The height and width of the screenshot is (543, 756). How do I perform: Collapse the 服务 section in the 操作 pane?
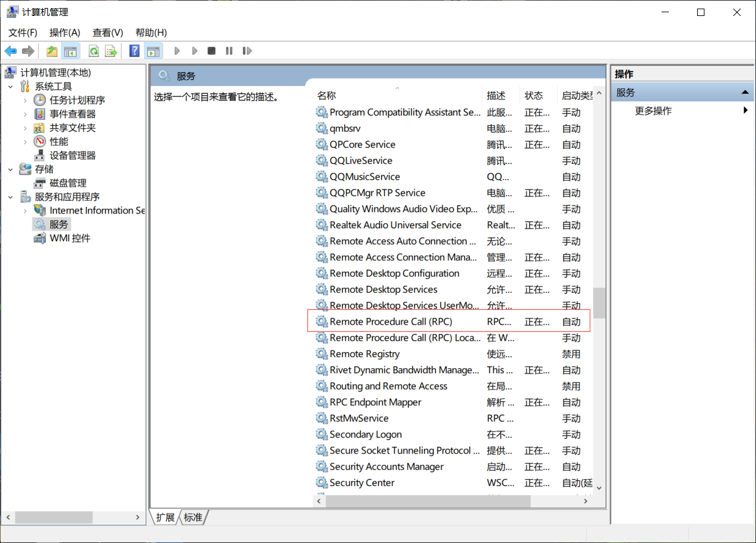coord(745,93)
